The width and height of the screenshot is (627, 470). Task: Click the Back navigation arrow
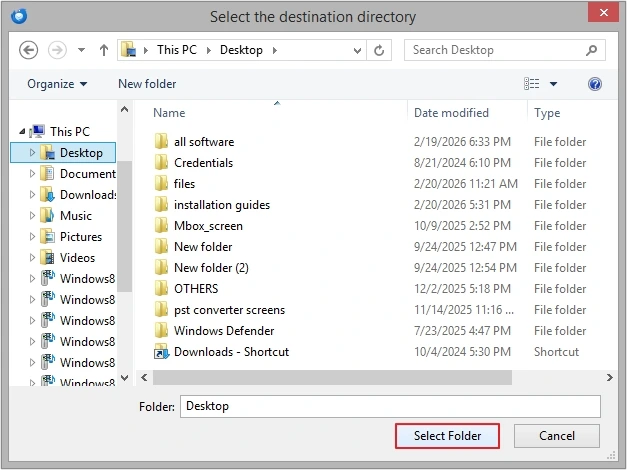[29, 50]
